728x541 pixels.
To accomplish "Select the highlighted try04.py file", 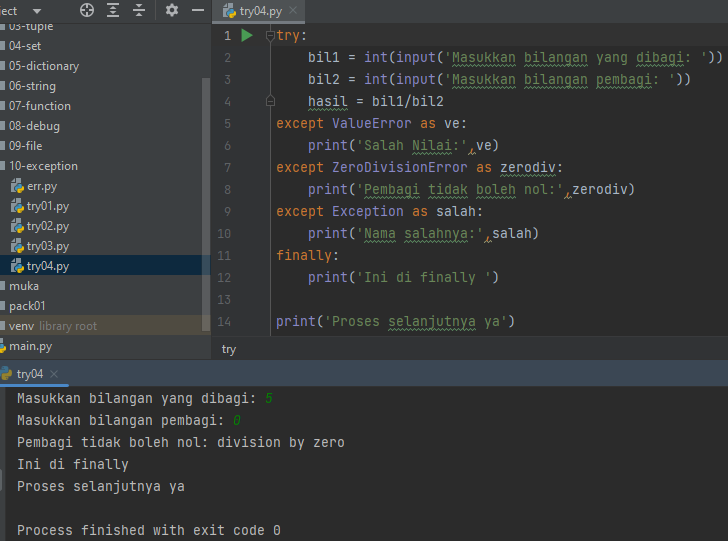I will point(48,266).
